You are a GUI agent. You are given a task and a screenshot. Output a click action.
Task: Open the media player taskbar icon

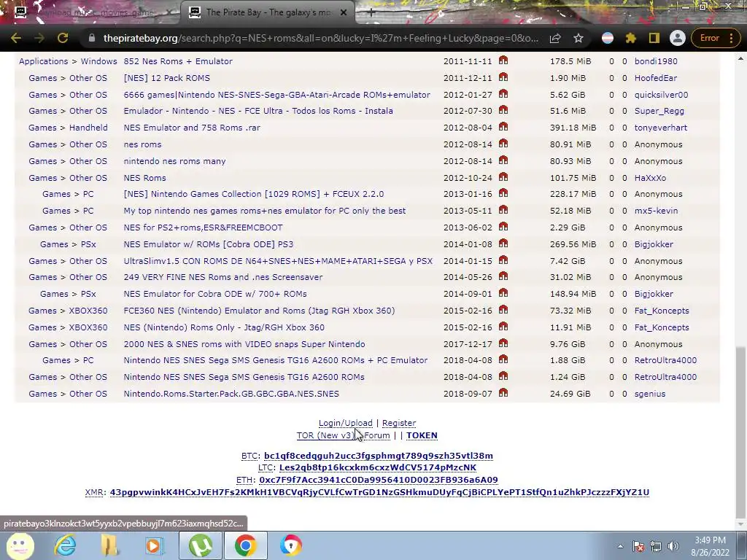click(x=155, y=545)
